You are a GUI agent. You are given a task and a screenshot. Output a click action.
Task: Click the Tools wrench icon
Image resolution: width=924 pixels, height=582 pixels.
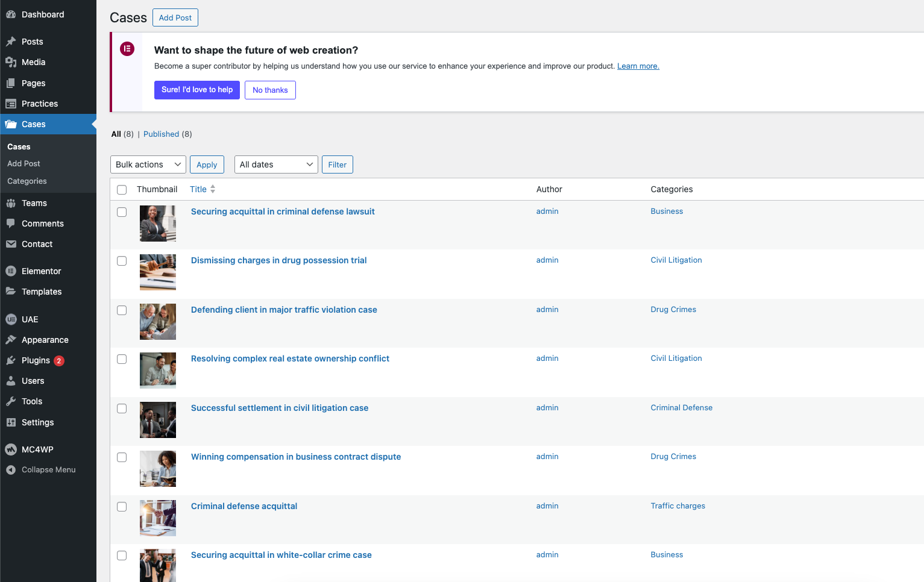(11, 401)
